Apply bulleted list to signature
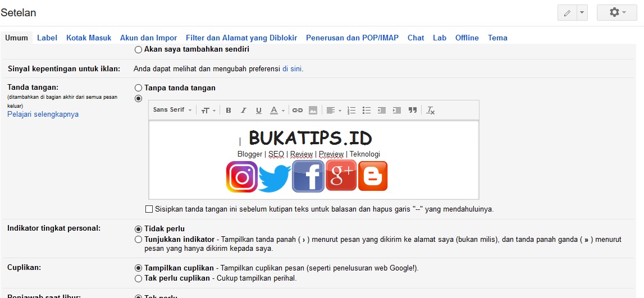 point(367,110)
